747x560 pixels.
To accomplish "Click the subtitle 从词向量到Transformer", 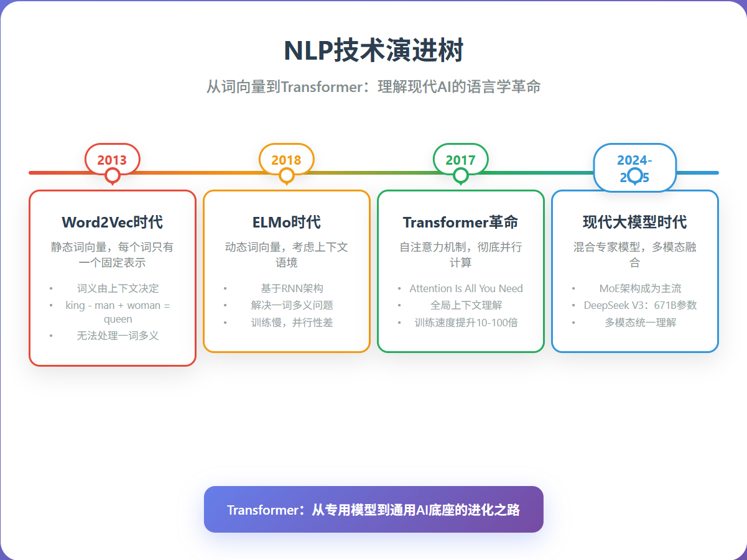I will (x=373, y=86).
